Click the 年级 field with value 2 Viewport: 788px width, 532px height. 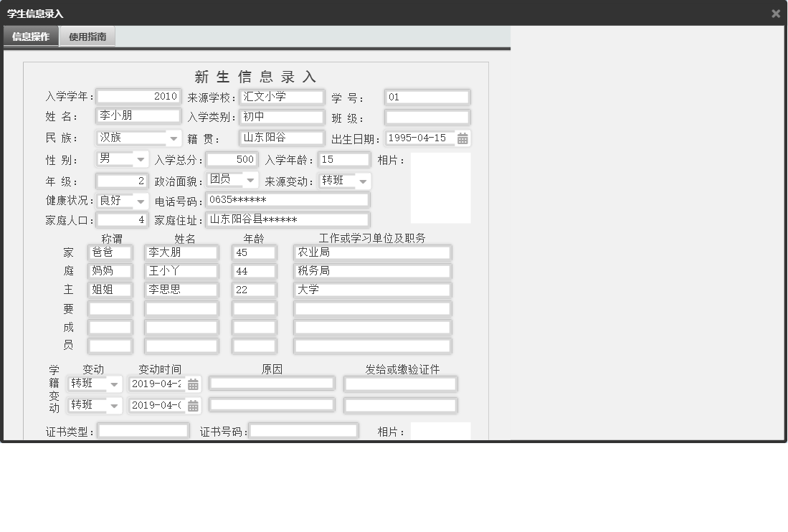(122, 181)
